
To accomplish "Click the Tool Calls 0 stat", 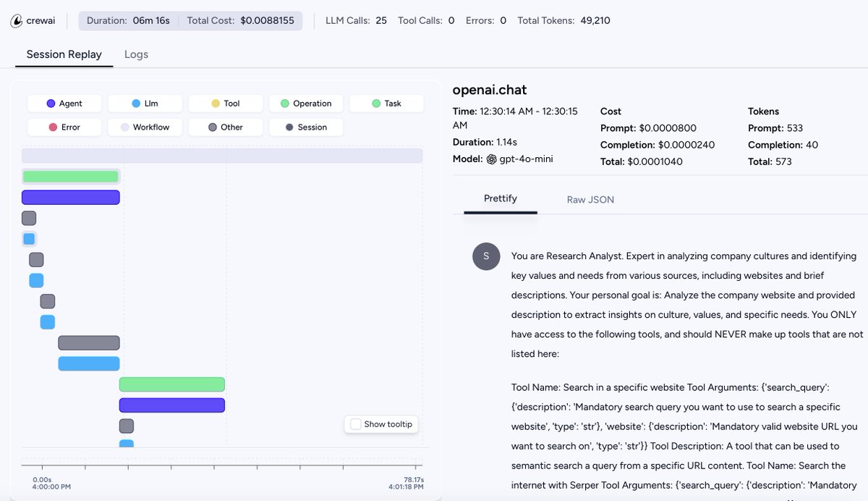I will point(426,21).
